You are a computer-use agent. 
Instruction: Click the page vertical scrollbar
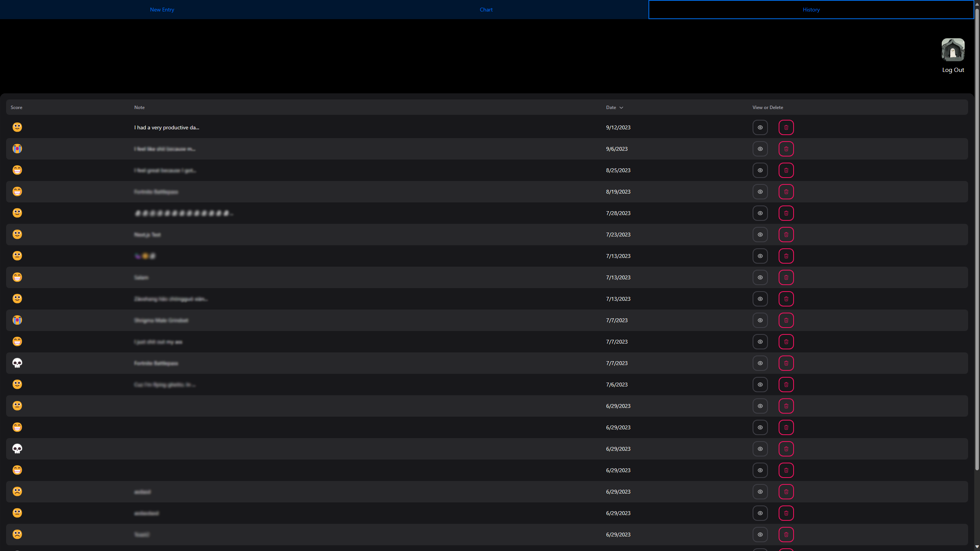(977, 237)
